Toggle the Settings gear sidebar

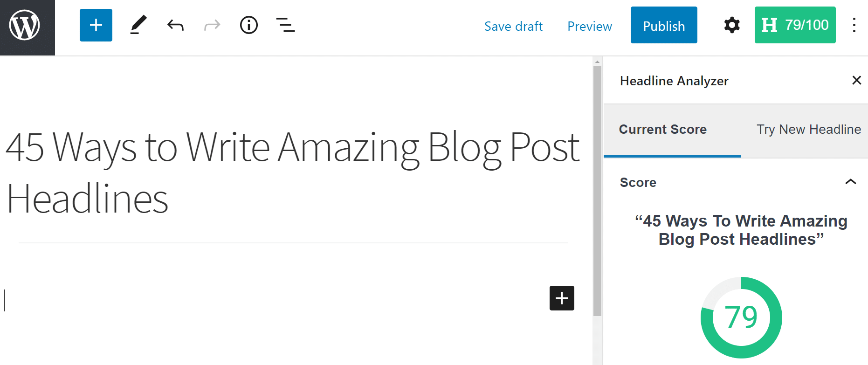point(732,25)
